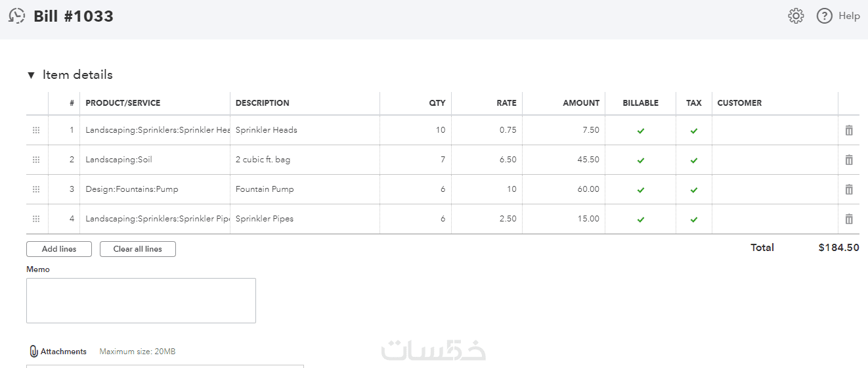Viewport: 868px width, 368px height.
Task: Uncheck Billable for Fountain Pump line
Action: coord(641,190)
